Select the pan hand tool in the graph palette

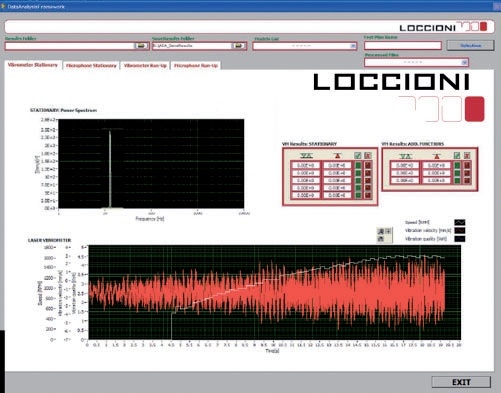point(381,239)
